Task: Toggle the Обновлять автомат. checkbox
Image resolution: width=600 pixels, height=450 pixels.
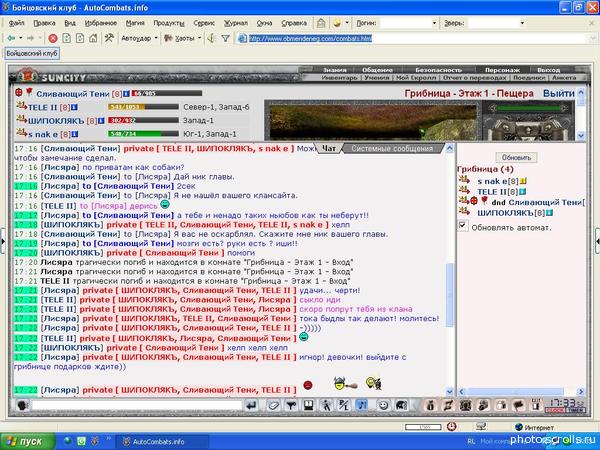Action: coord(462,225)
